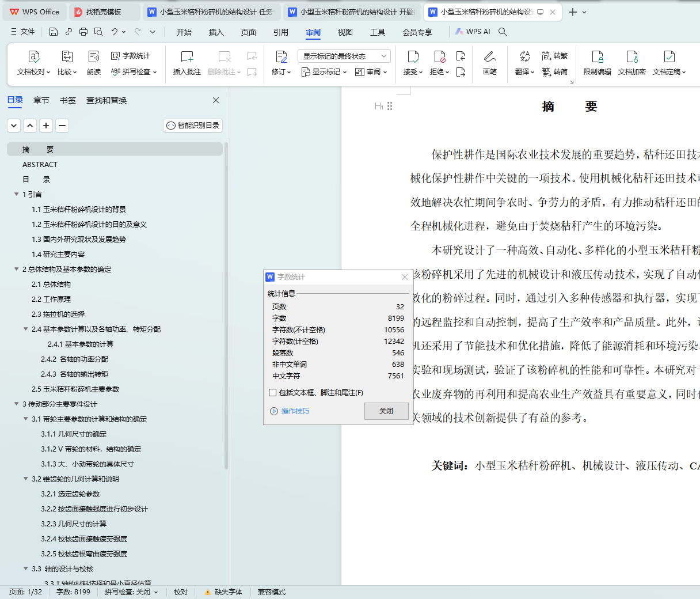Open 显示标记的最终状态 dropdown
700x599 pixels.
pyautogui.click(x=344, y=56)
